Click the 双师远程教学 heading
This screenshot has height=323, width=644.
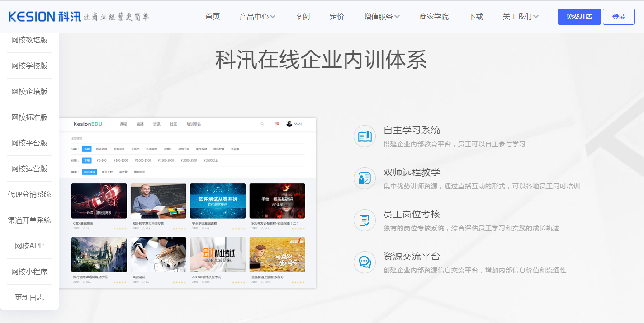tap(412, 173)
